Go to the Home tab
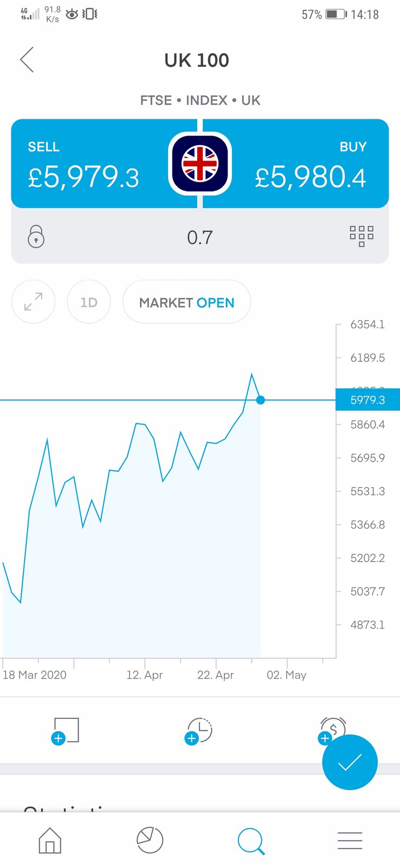Screen dimensions: 400x868 click(x=50, y=840)
